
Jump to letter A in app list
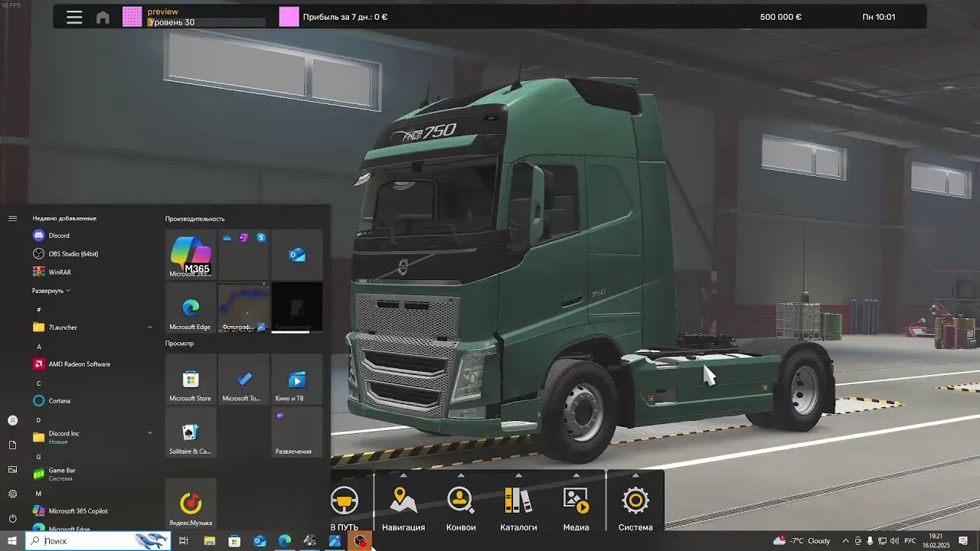39,347
